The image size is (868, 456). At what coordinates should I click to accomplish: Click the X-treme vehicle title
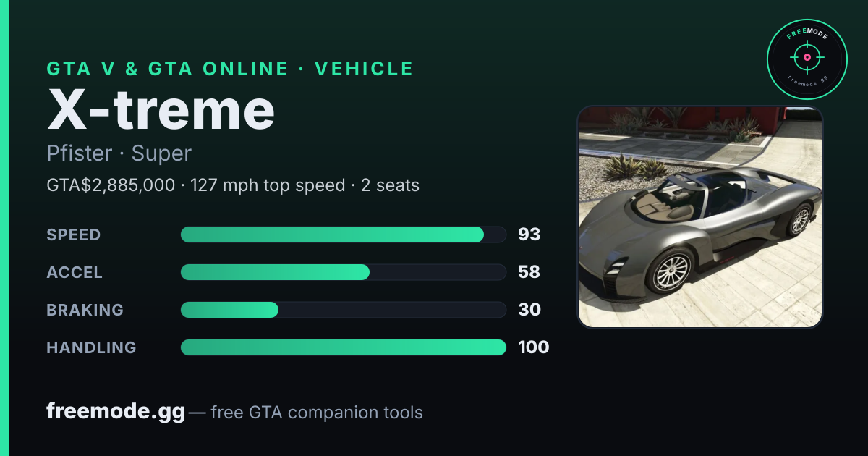click(161, 110)
